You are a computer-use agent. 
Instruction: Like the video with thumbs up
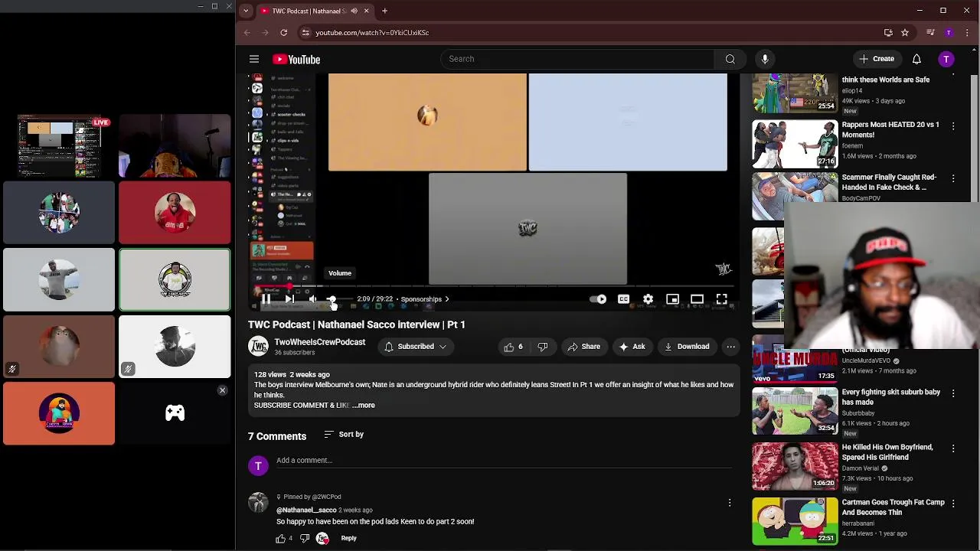[514, 347]
